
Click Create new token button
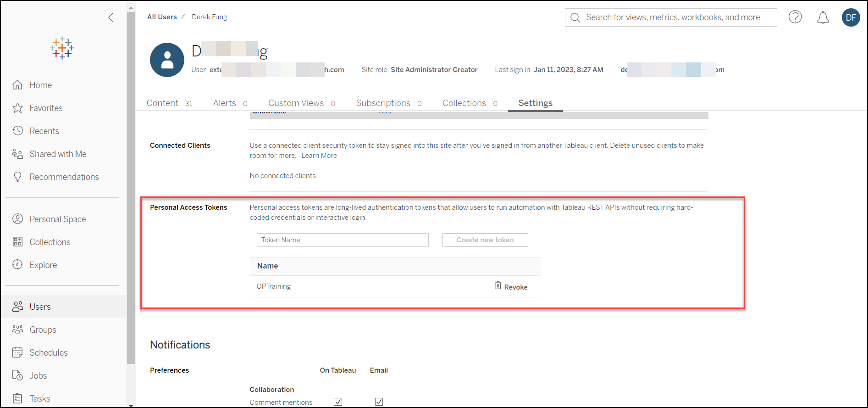point(485,240)
